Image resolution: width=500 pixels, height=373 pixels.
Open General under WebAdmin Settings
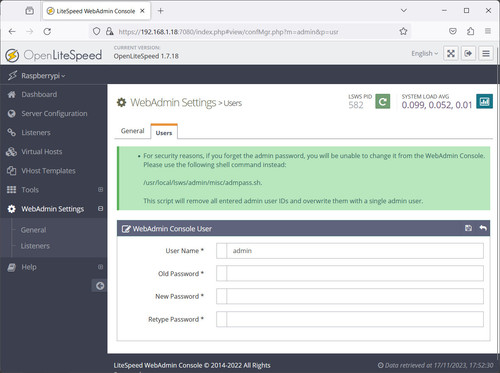coord(33,230)
